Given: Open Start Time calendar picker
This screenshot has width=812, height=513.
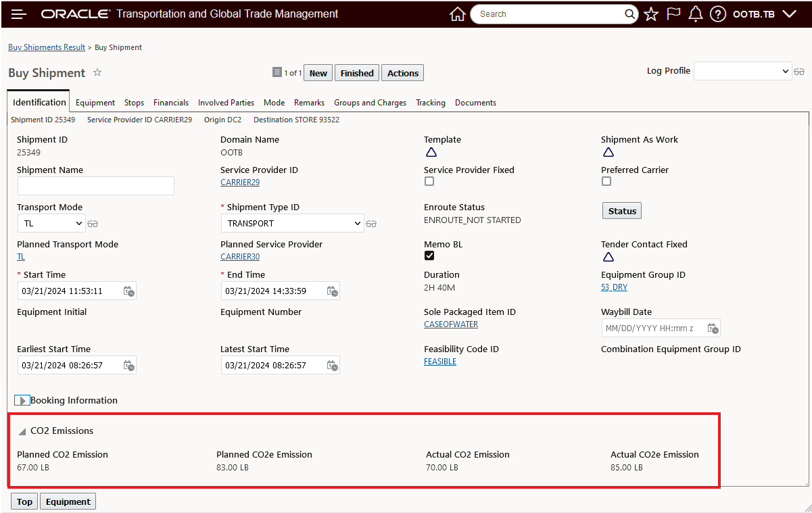Looking at the screenshot, I should pyautogui.click(x=128, y=291).
